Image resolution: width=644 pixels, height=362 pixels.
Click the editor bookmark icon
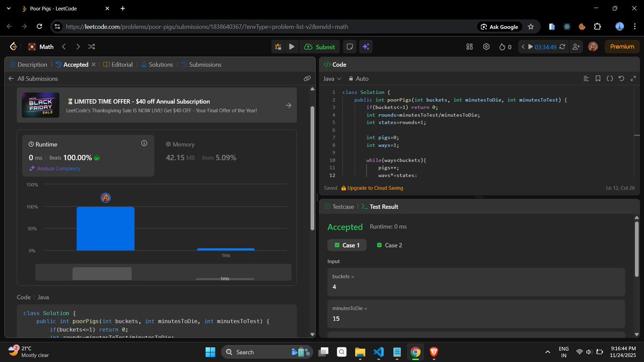(x=598, y=78)
